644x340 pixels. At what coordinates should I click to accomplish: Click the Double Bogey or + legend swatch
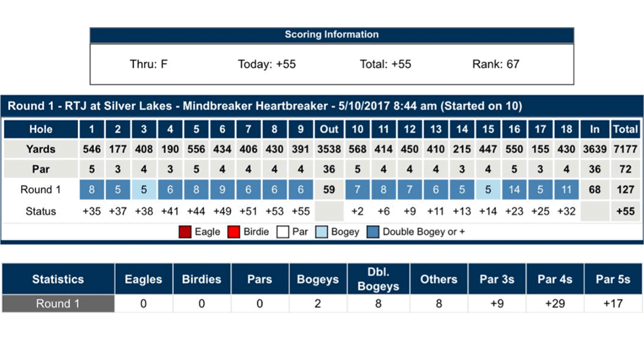point(373,232)
